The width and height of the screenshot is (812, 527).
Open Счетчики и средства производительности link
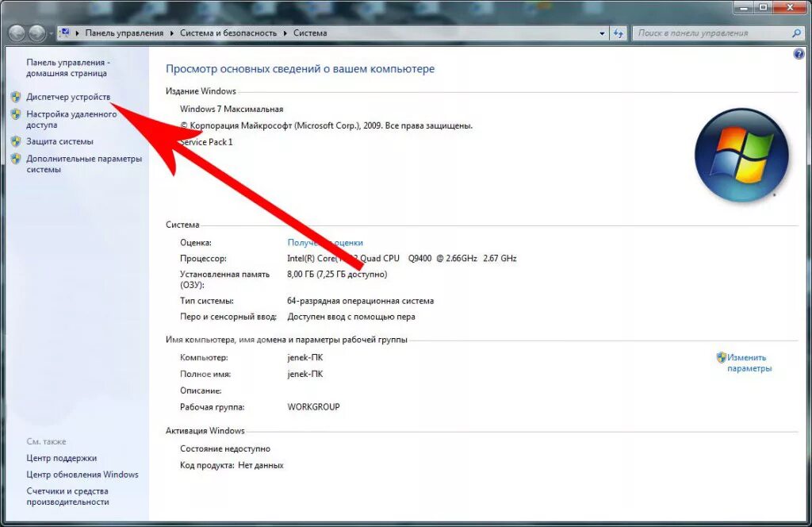(x=68, y=496)
